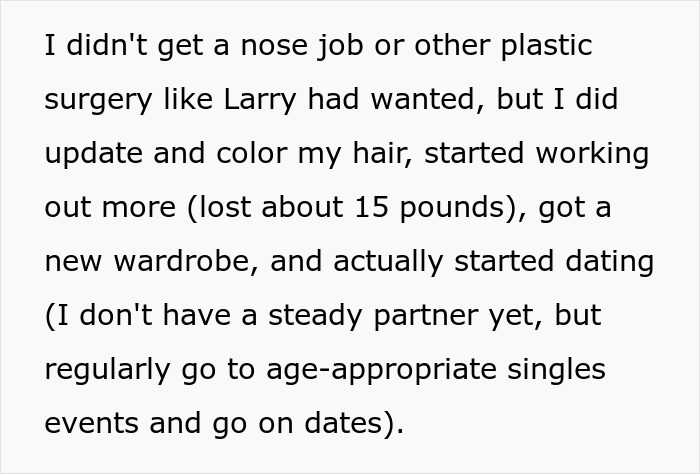Screen dimensions: 700x474
Task: Click the word "events" on the last line
Action: coord(89,423)
